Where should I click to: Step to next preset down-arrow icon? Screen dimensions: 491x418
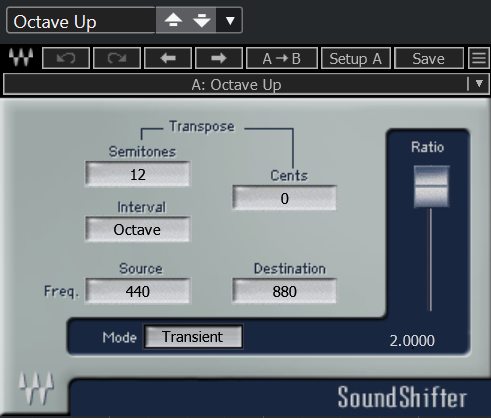tap(202, 20)
